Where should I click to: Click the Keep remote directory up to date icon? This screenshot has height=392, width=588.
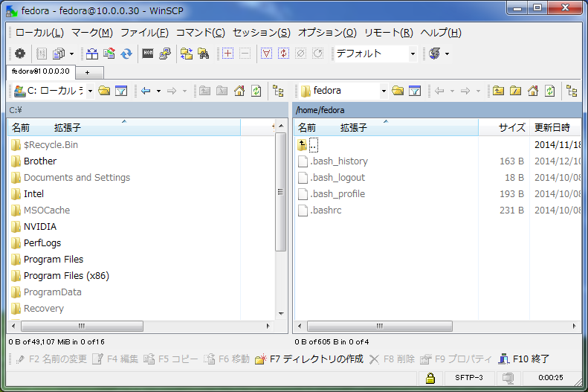tap(109, 54)
